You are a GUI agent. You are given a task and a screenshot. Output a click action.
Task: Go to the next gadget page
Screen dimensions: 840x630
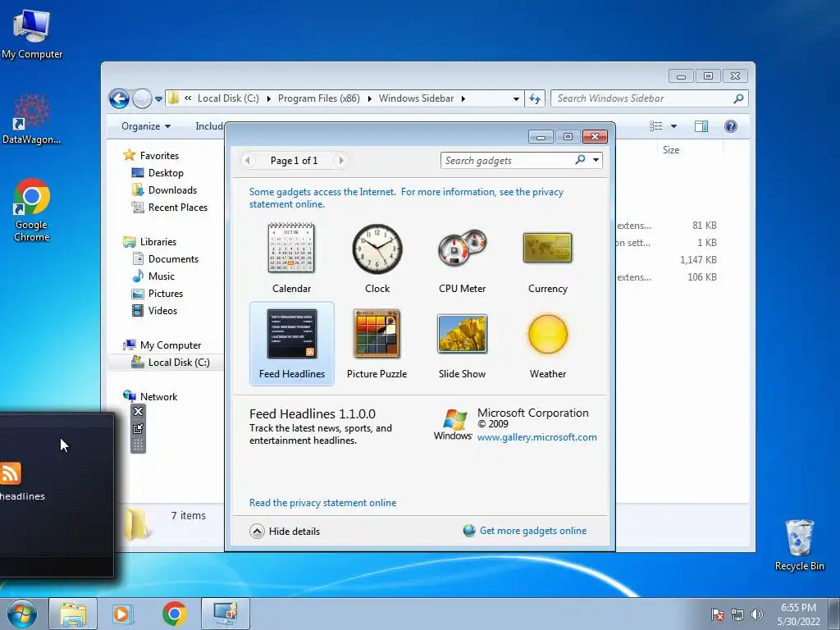click(340, 160)
